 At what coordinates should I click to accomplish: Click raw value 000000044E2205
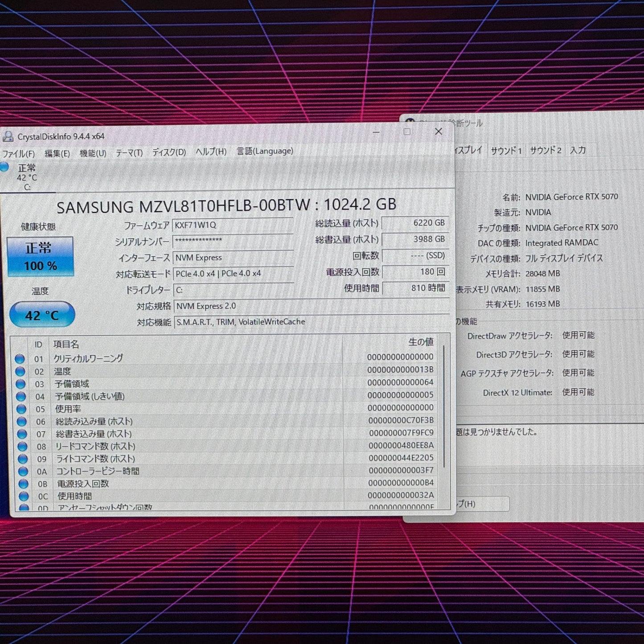click(401, 457)
